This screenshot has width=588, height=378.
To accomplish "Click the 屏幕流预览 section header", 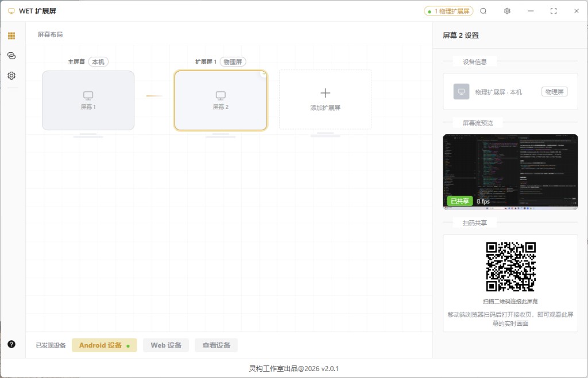I will 478,123.
